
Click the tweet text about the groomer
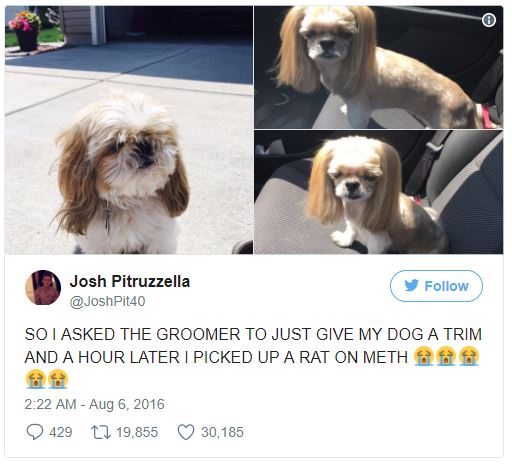[253, 358]
